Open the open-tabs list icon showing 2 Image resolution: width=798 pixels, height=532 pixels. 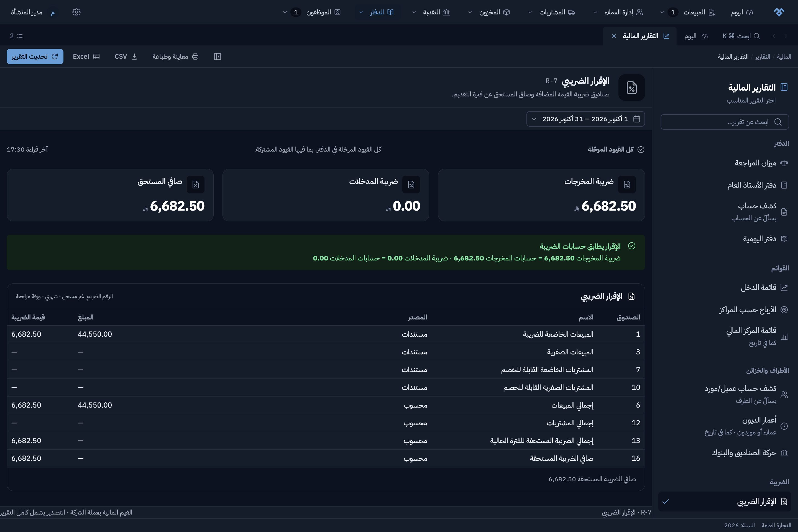(16, 36)
